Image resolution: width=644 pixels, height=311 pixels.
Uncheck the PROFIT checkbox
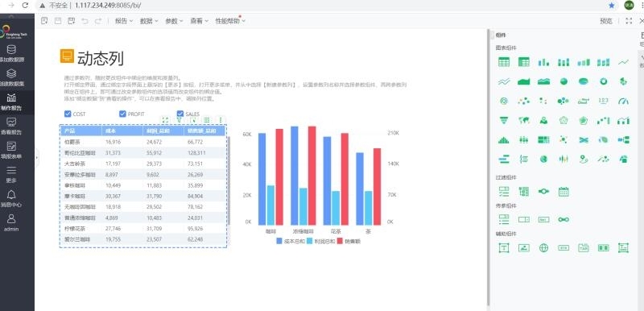[122, 114]
